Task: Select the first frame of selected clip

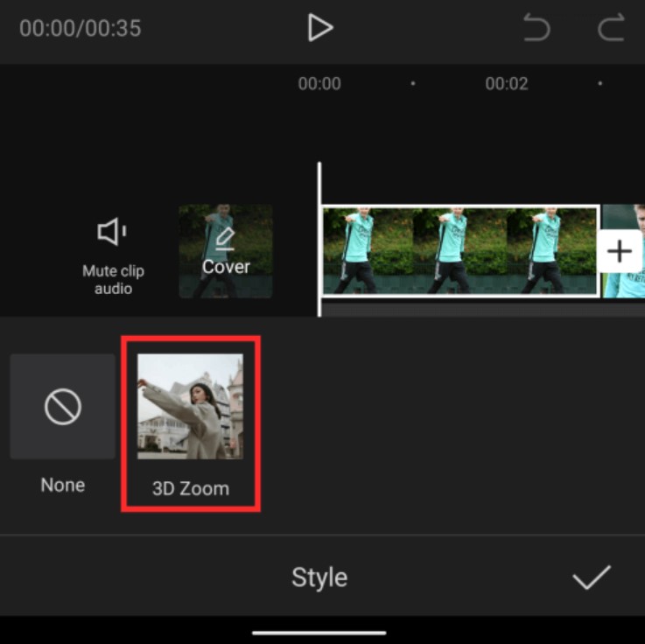Action: point(368,251)
